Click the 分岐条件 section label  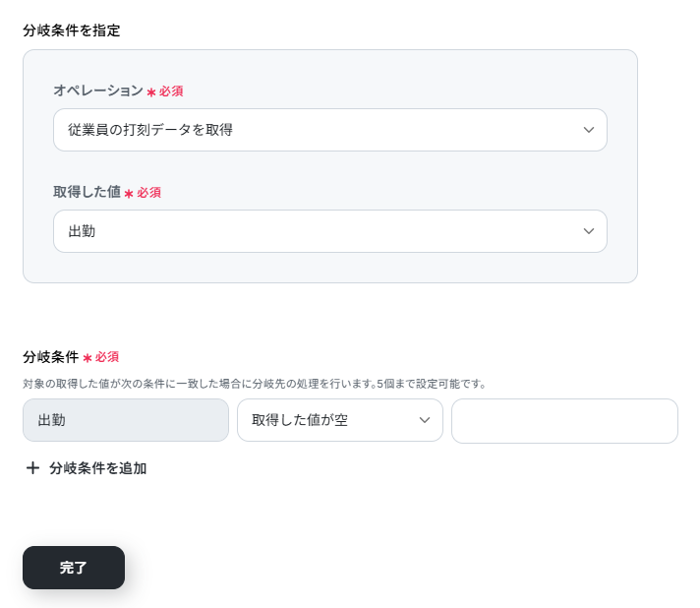(51, 357)
